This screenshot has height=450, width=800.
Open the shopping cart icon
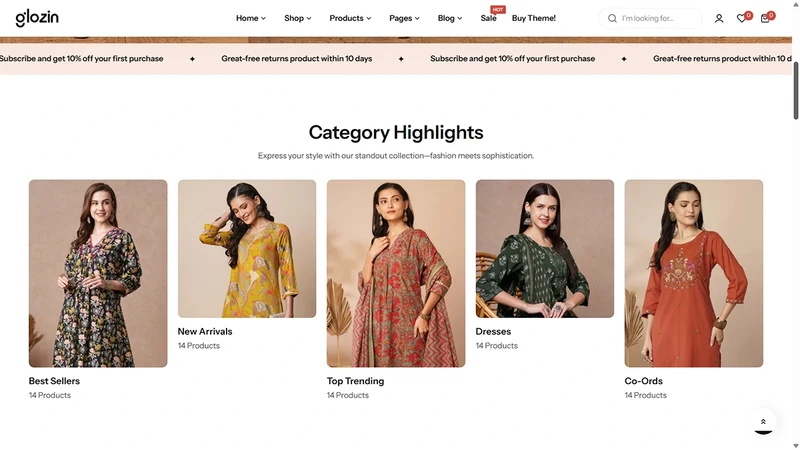pos(765,18)
